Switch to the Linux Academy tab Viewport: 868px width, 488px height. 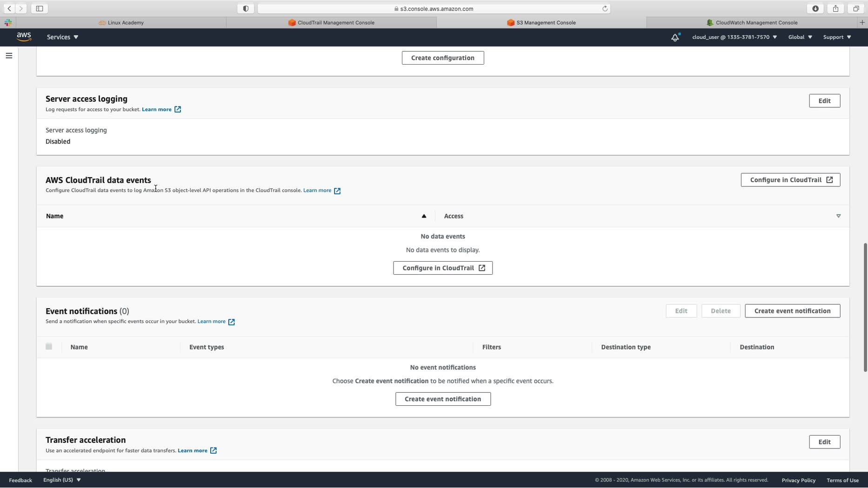(121, 22)
